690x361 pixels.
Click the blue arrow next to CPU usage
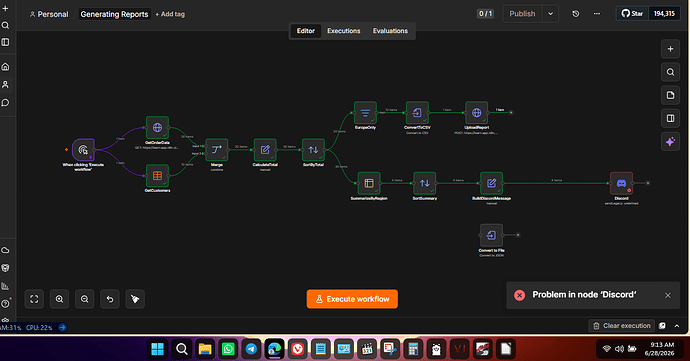pos(62,327)
